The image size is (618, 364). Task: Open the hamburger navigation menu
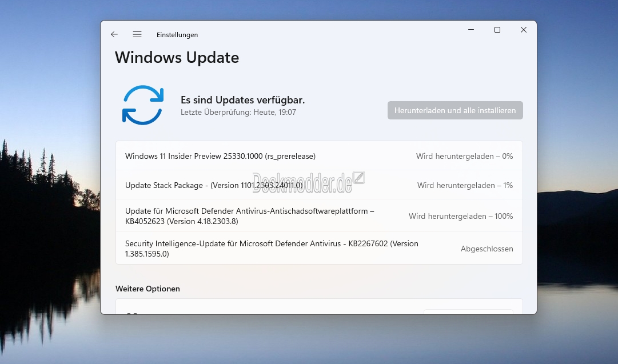pyautogui.click(x=137, y=35)
